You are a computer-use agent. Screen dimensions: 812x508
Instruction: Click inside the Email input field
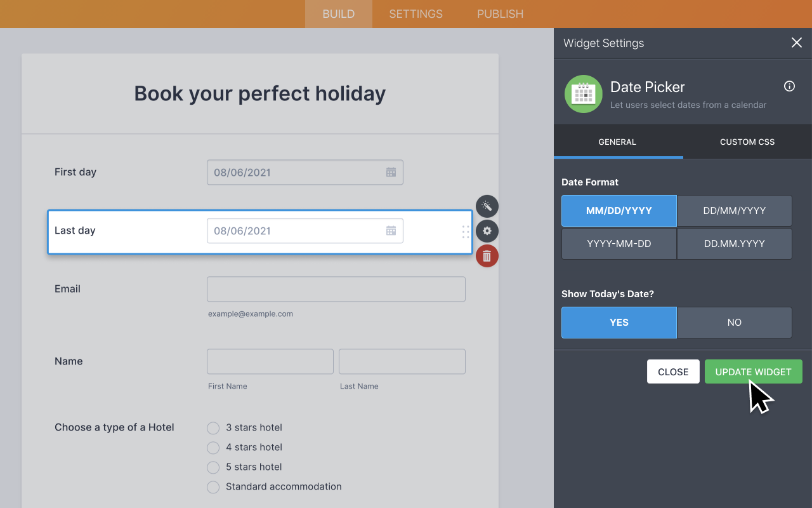pos(336,289)
